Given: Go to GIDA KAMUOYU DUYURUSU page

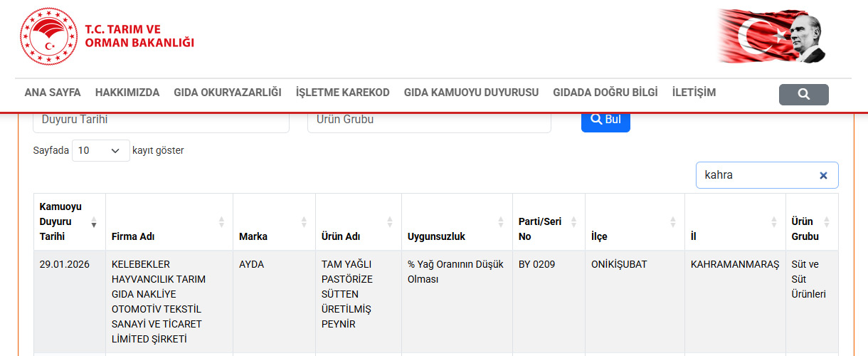Looking at the screenshot, I should [x=471, y=93].
